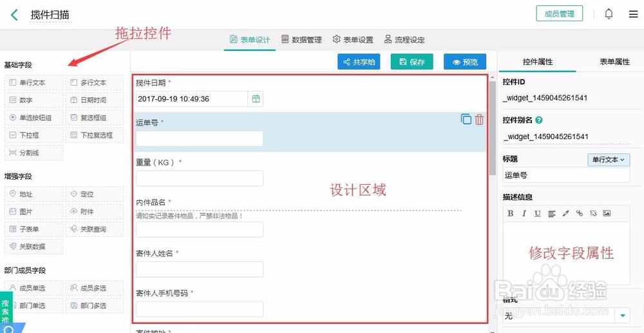Open text color picker in the description editor
The image size is (644, 333).
(565, 213)
